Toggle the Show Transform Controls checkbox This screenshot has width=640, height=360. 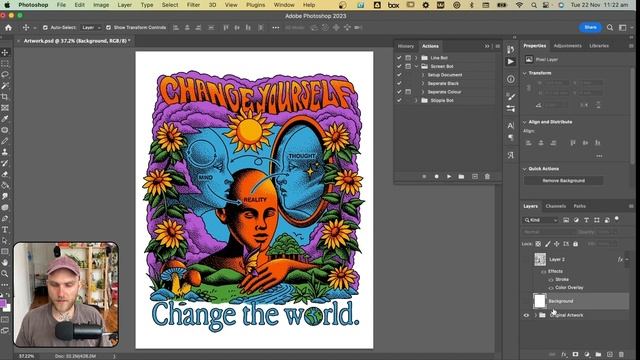coord(108,27)
